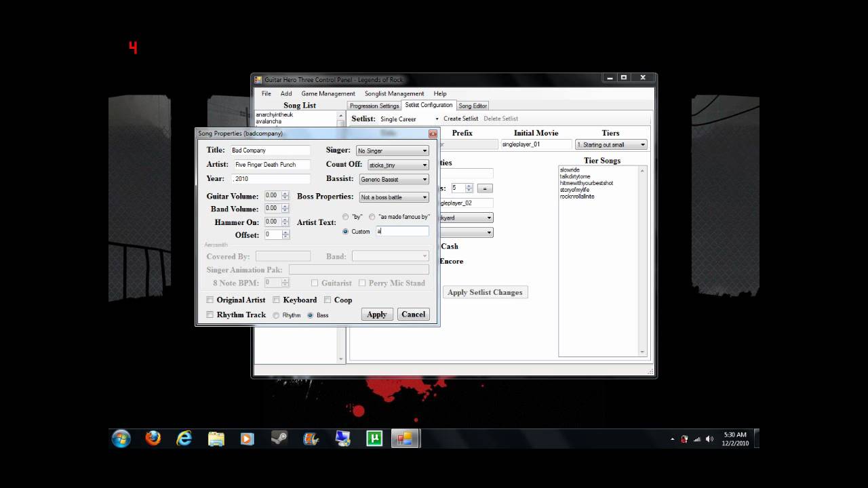Open Steam from the taskbar

[x=278, y=439]
